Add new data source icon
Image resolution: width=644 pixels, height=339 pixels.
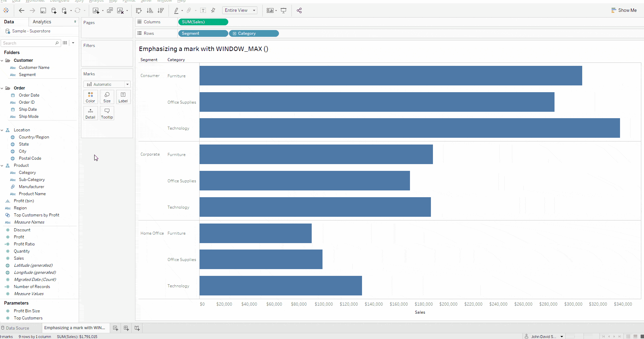[54, 10]
